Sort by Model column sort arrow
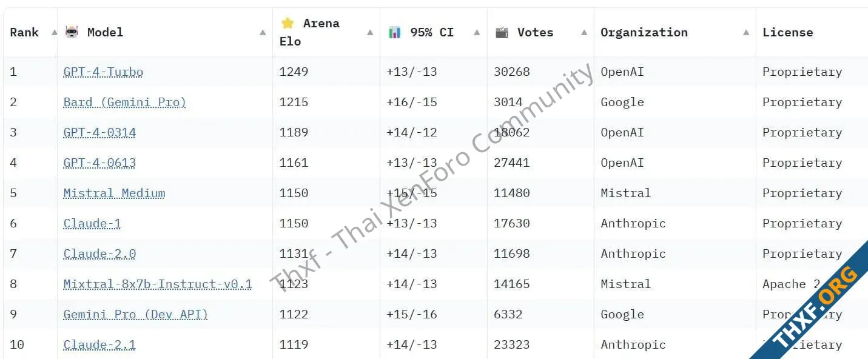 click(x=263, y=33)
